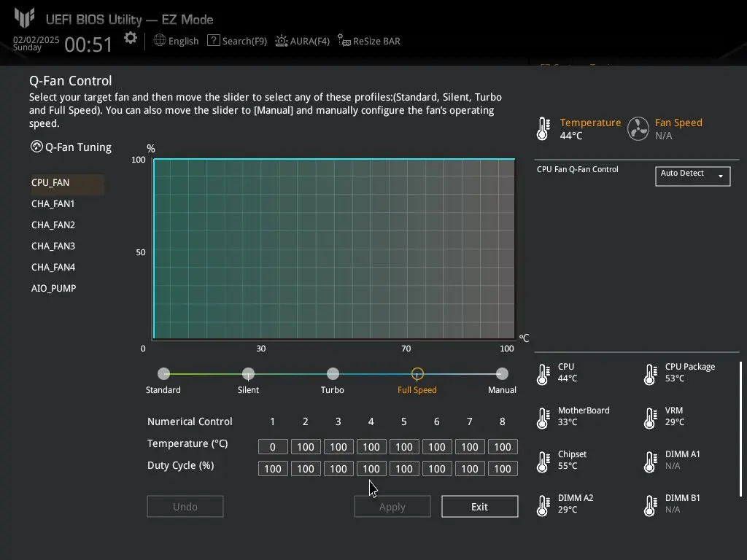Click Temperature field for point 8
Image resolution: width=747 pixels, height=560 pixels.
tap(503, 447)
